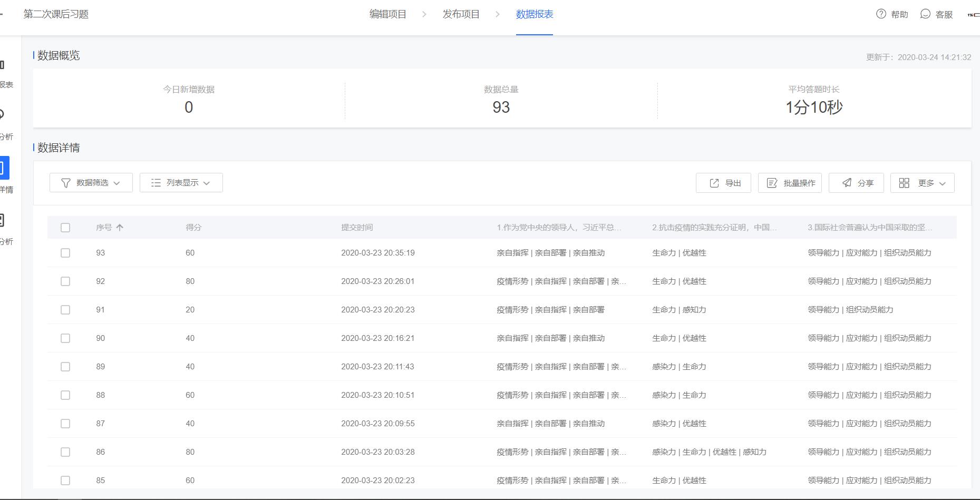Click the batch operation edit icon
This screenshot has width=980, height=500.
pos(772,183)
